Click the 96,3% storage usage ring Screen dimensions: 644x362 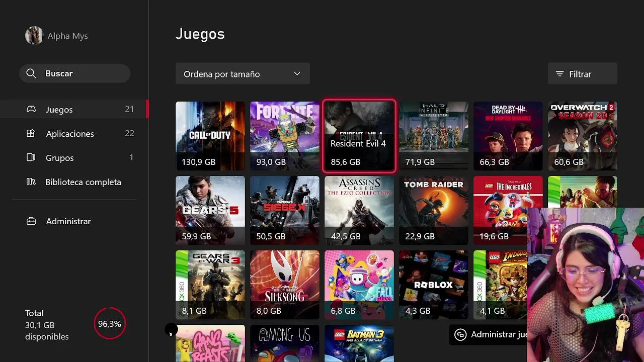click(x=109, y=324)
